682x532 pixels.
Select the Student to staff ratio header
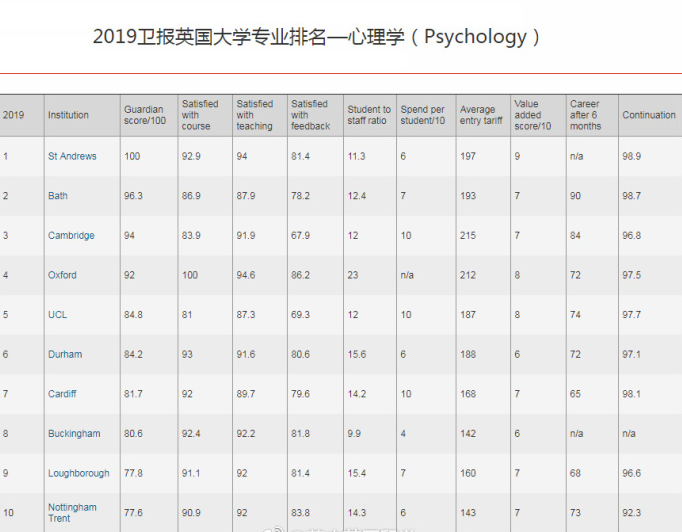click(x=369, y=115)
